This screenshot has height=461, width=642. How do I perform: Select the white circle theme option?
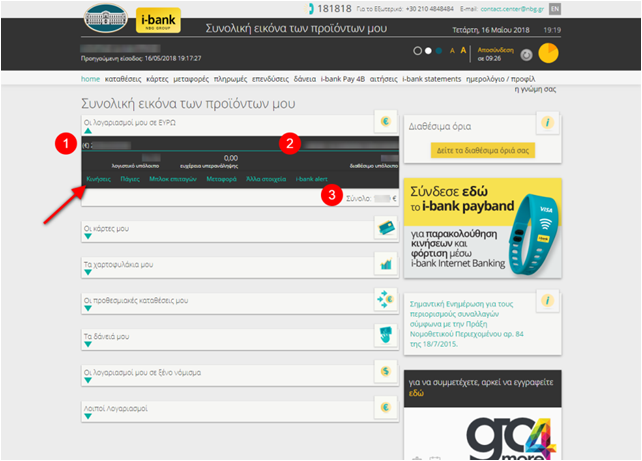coord(428,51)
